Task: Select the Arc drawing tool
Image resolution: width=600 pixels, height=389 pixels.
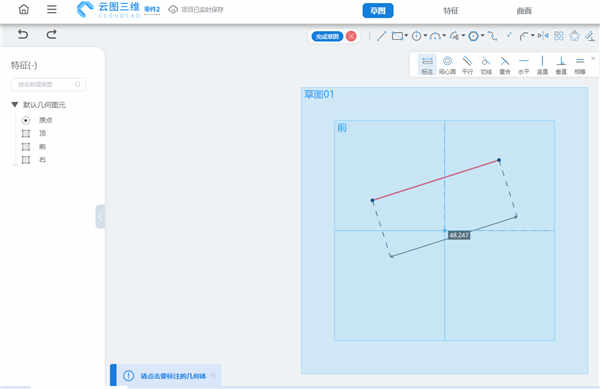Action: 435,36
